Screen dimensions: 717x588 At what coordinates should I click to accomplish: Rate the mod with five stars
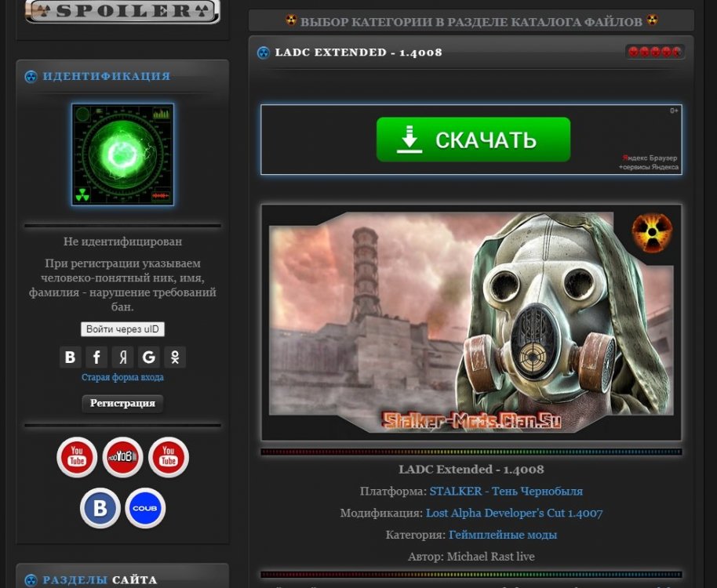tap(678, 52)
